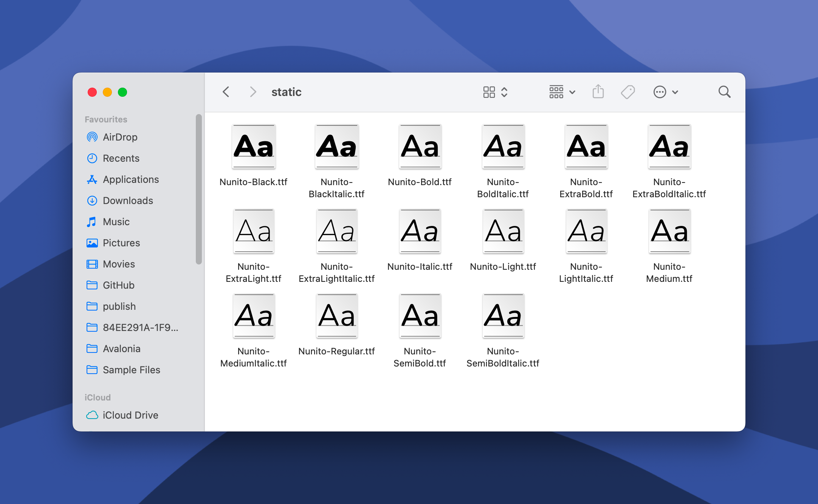Viewport: 818px width, 504px height.
Task: Open the Applications sidebar icon
Action: coord(92,179)
